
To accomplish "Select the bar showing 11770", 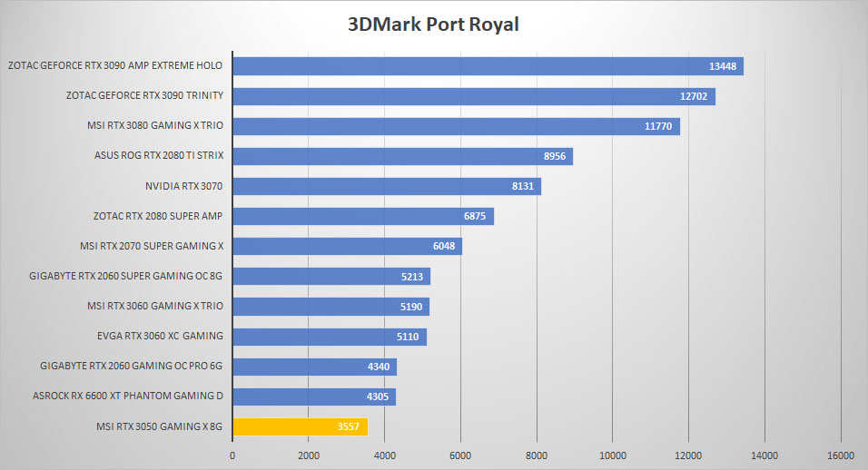I will (x=456, y=126).
